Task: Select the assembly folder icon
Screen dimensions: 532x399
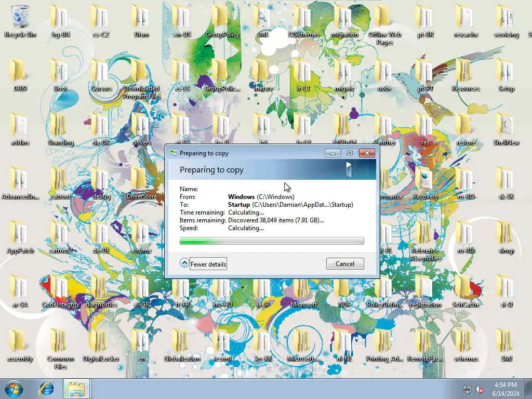Action: [x=20, y=345]
